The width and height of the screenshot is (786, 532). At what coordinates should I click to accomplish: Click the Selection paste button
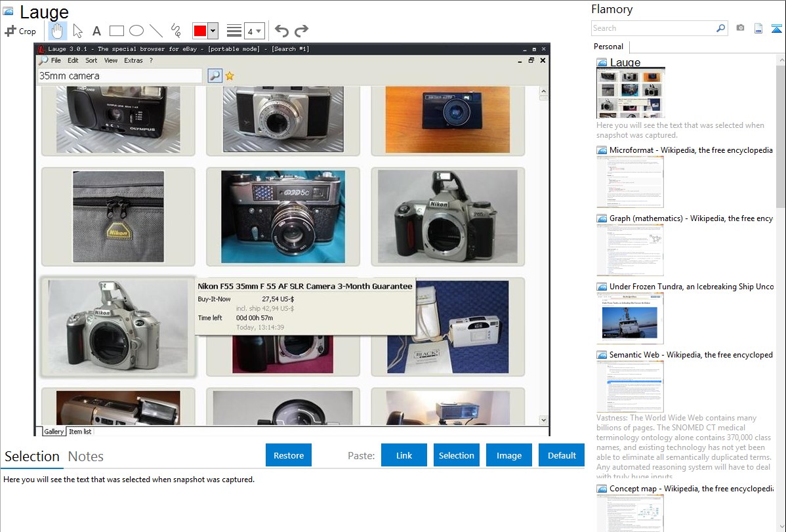click(456, 455)
